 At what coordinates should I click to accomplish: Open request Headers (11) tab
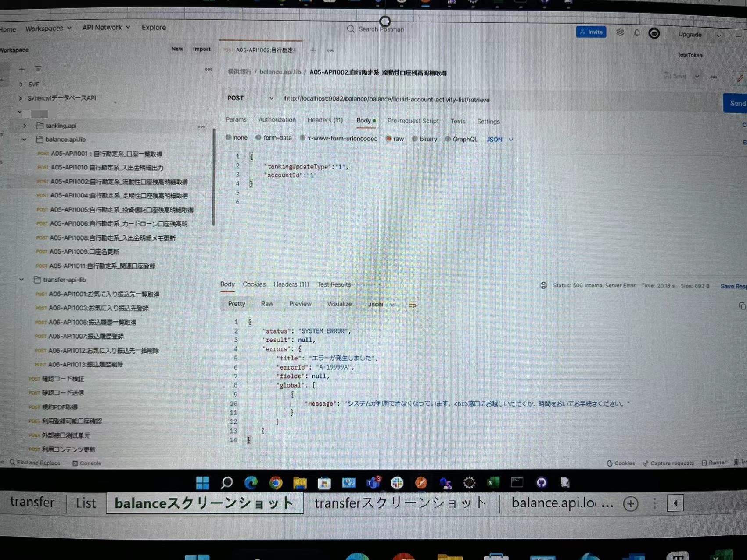[325, 120]
